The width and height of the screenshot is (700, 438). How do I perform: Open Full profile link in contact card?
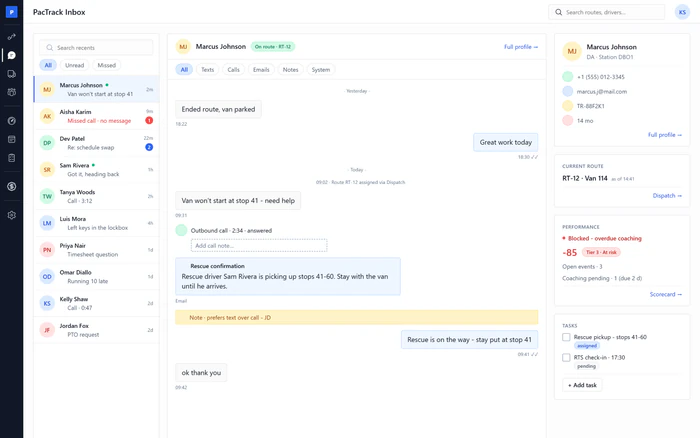click(x=665, y=135)
